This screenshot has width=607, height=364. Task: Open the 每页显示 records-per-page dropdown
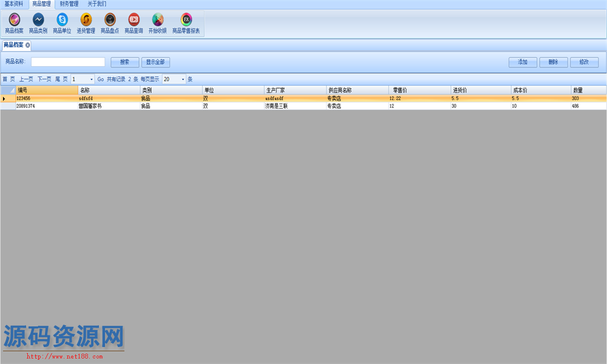[x=183, y=79]
